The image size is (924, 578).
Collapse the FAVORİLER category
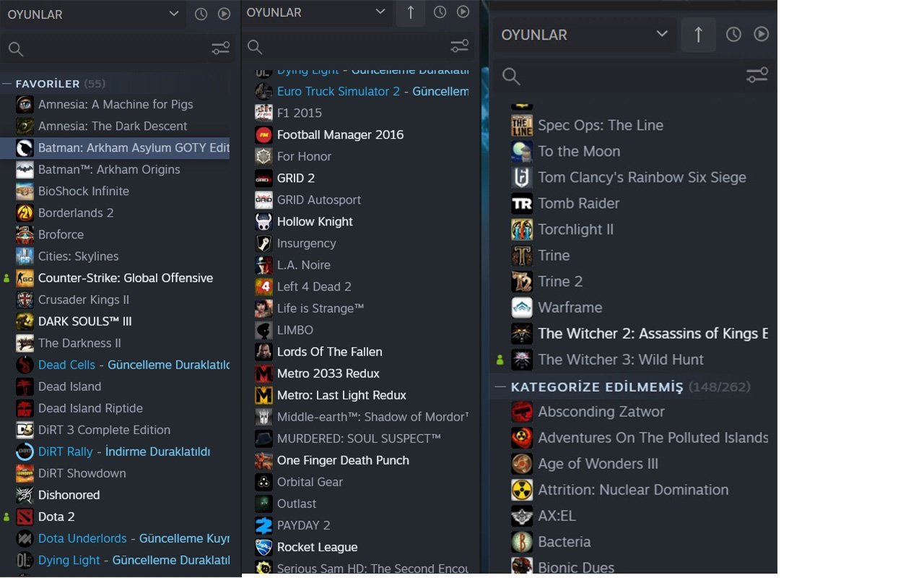[7, 84]
